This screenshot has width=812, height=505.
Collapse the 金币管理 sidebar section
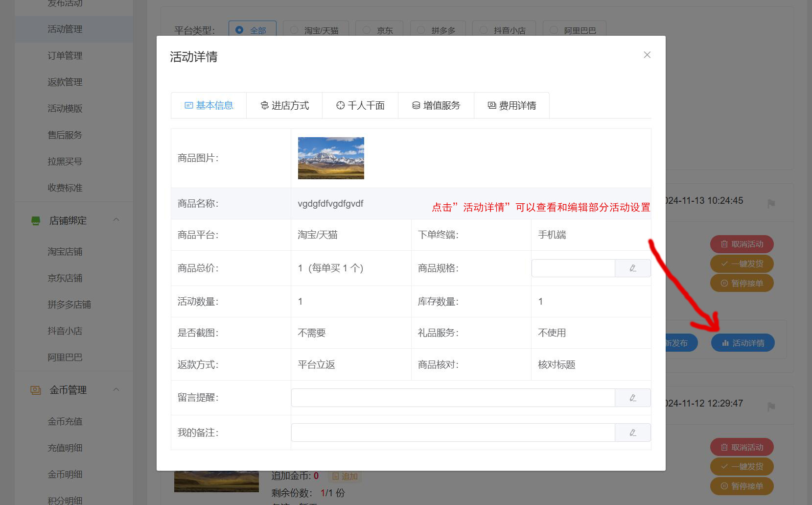click(x=116, y=389)
